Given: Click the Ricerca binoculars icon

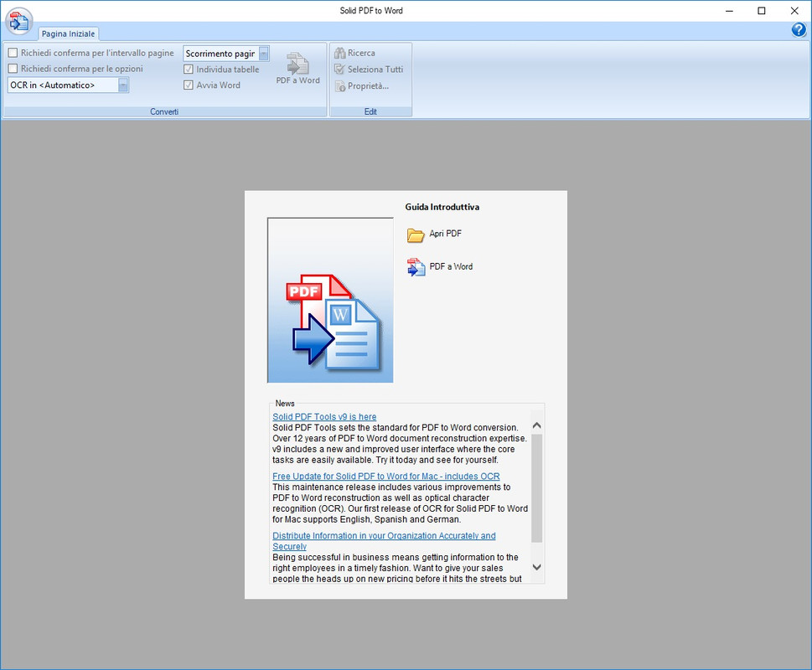Looking at the screenshot, I should (x=339, y=53).
